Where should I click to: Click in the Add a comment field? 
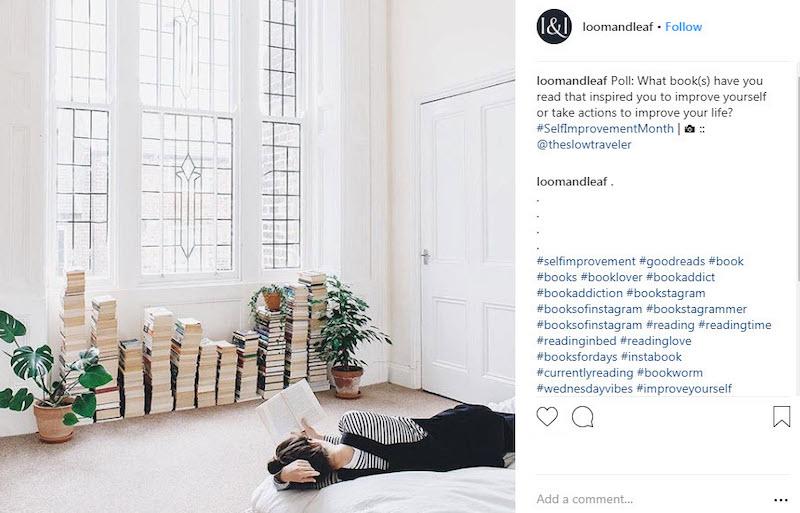(653, 499)
